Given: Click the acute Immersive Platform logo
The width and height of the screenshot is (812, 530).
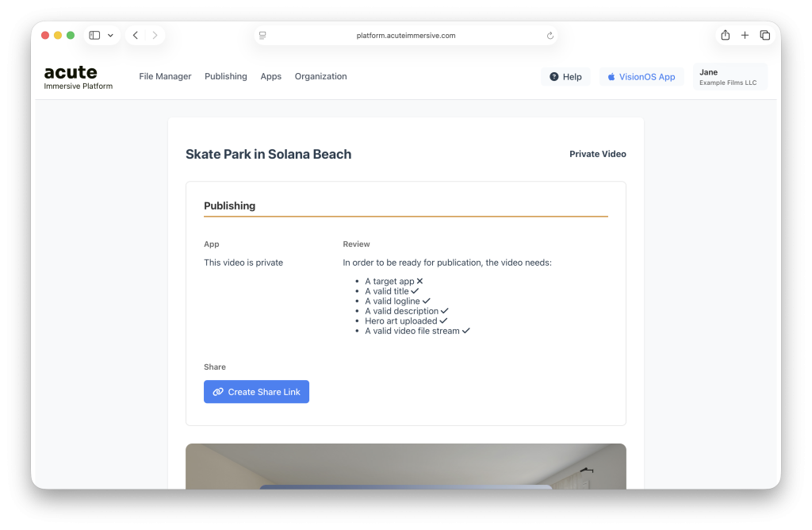Looking at the screenshot, I should (78, 77).
